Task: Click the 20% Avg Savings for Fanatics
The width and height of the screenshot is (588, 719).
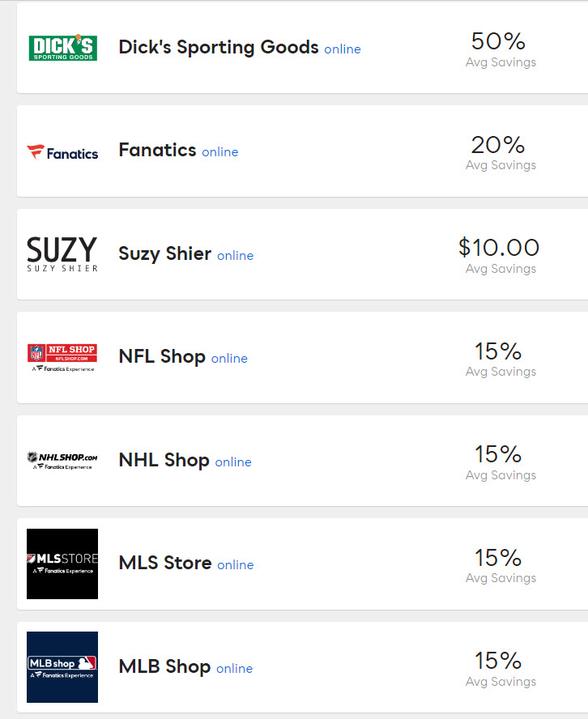Action: (499, 145)
